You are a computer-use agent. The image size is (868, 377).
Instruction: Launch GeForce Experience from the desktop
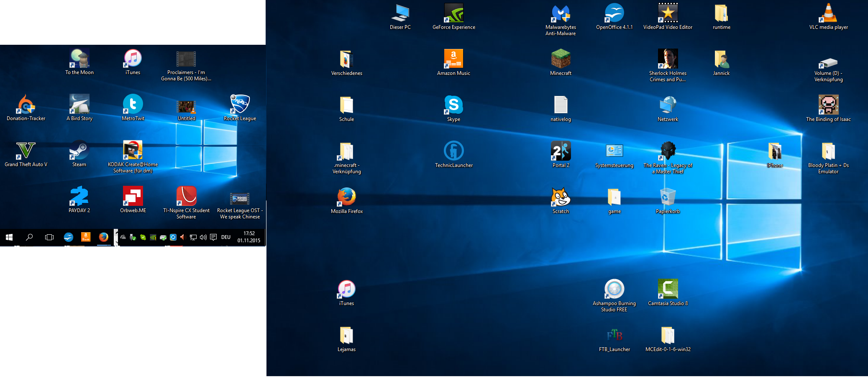454,17
